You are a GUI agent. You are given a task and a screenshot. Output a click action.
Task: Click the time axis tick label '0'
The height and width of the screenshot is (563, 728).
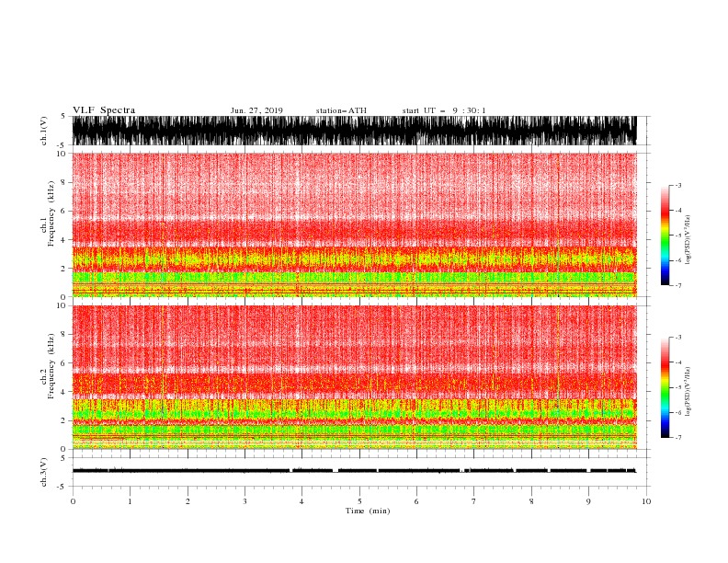pyautogui.click(x=73, y=501)
